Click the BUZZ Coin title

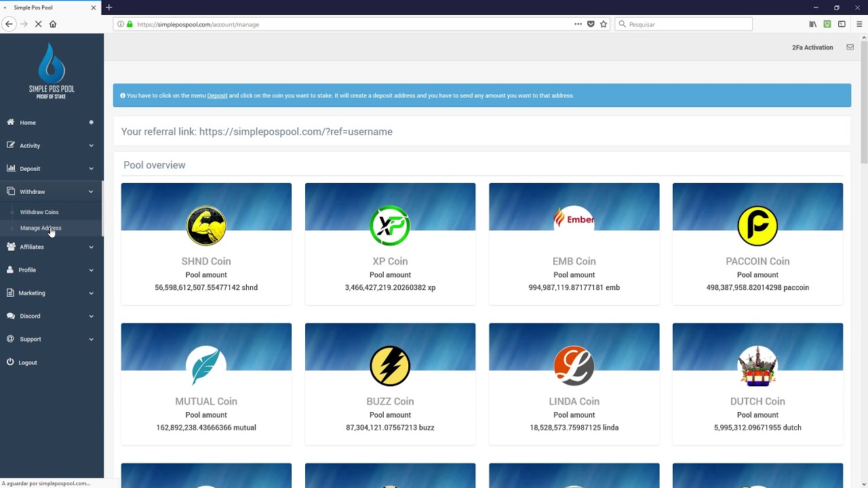click(x=390, y=401)
